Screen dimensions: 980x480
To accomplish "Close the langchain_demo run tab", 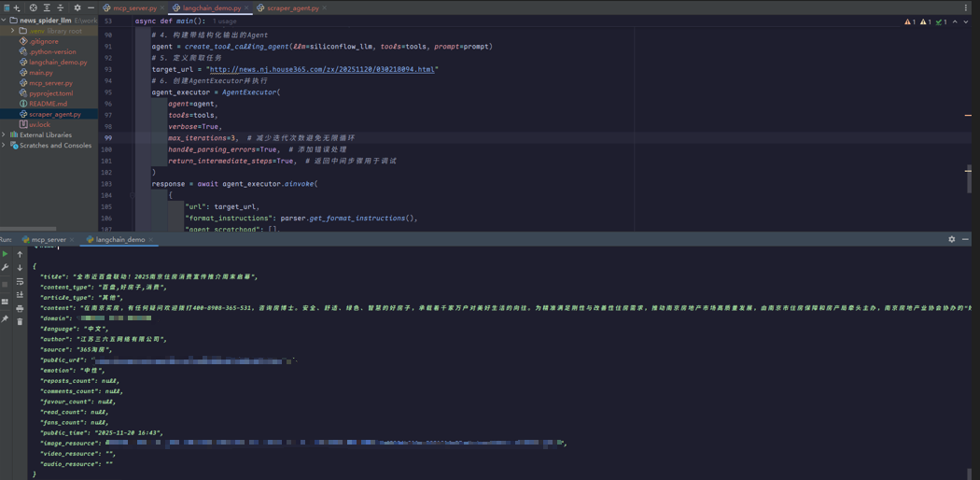I will (150, 239).
